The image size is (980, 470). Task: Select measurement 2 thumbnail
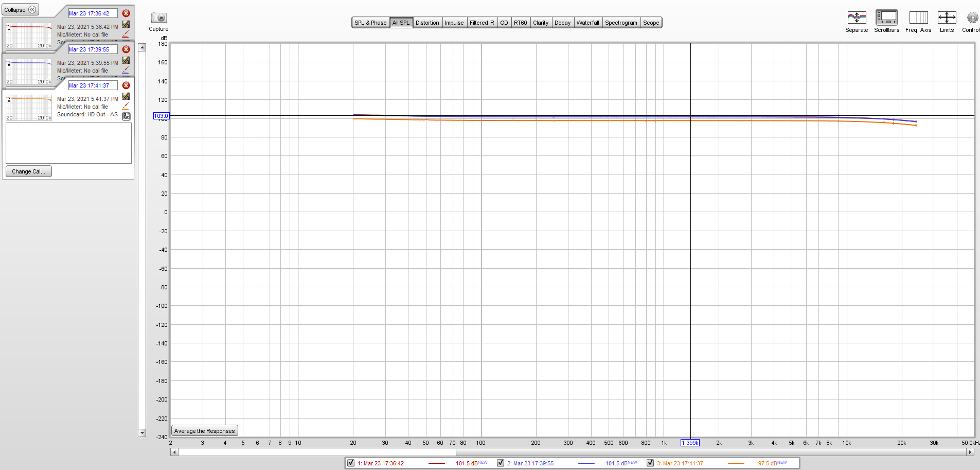coord(29,72)
